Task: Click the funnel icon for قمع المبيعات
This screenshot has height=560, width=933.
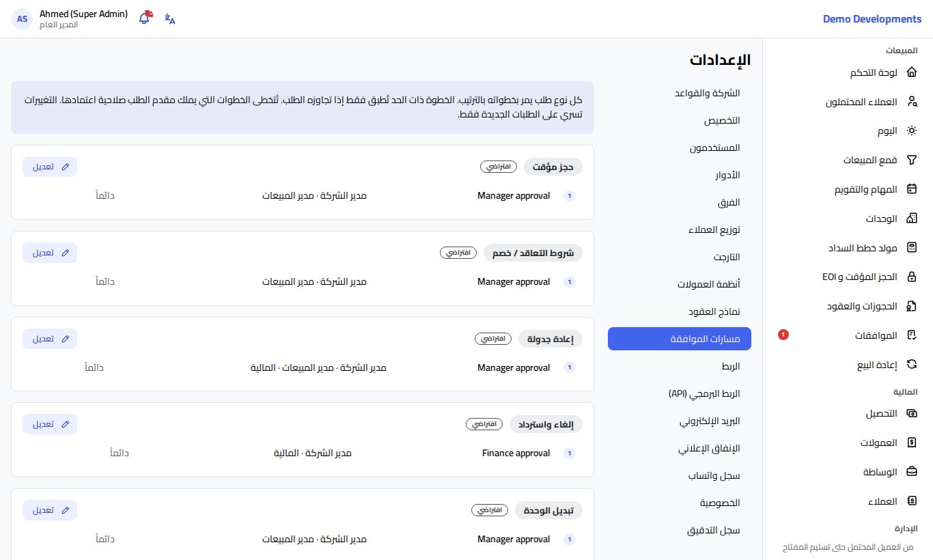Action: tap(911, 160)
